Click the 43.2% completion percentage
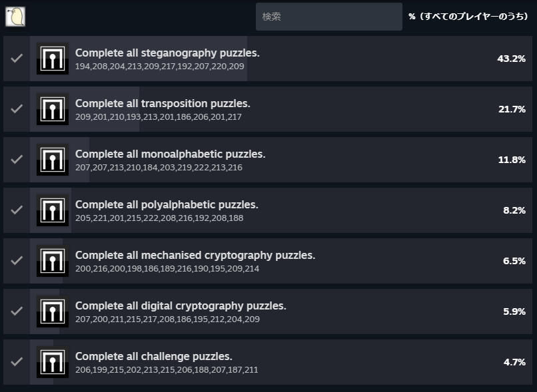537x392 pixels. pos(511,59)
